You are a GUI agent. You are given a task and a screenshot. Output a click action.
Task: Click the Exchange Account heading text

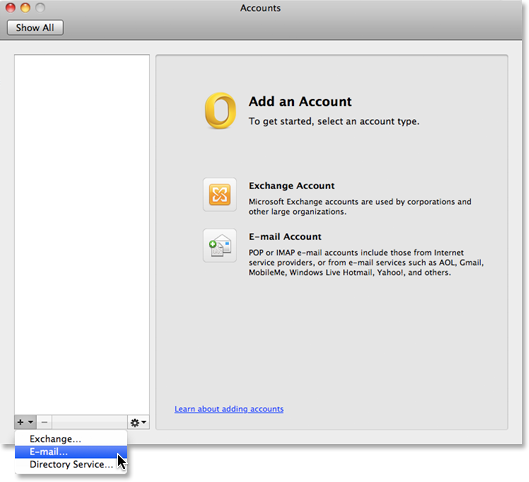tap(291, 186)
